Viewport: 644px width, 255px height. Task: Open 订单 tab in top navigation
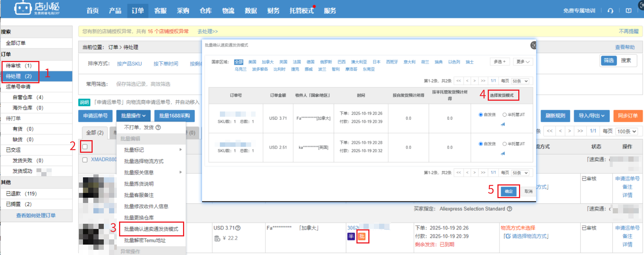[138, 11]
